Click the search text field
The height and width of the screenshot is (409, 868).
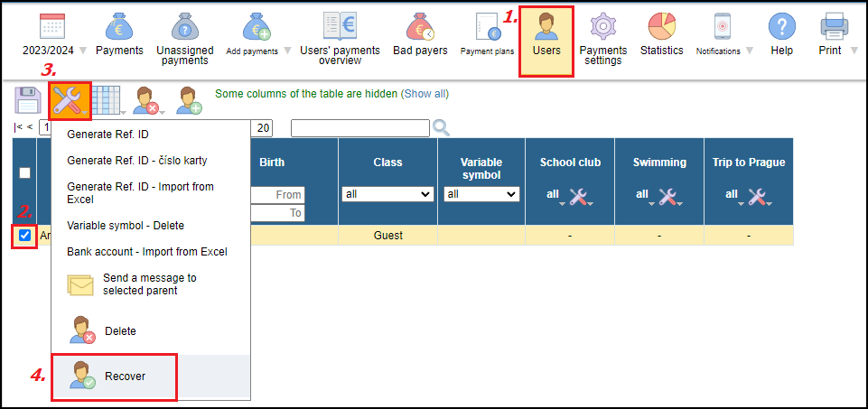tap(359, 128)
